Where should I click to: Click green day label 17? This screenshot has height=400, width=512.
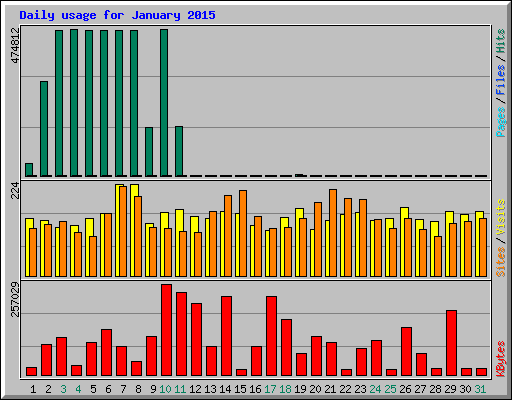tap(270, 389)
